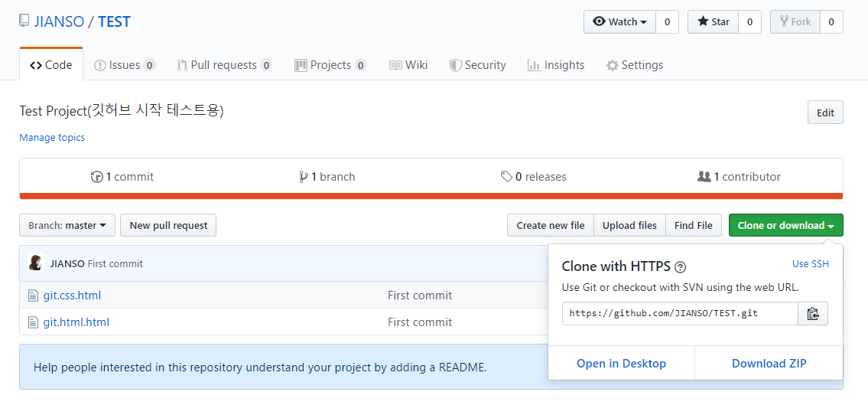Click the file icon next to git.html.html
Image resolution: width=868 pixels, height=418 pixels.
[x=33, y=322]
